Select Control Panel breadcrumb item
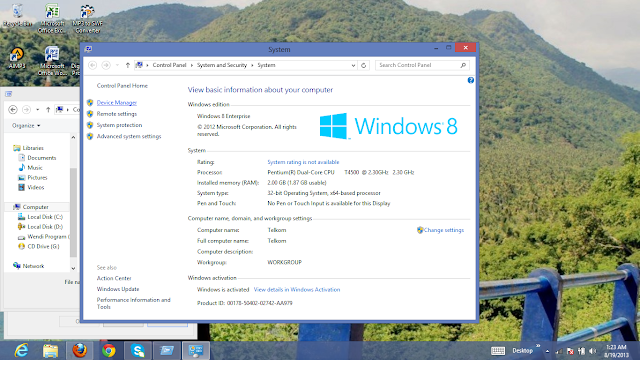Screen dimensions: 640x374 [169, 65]
